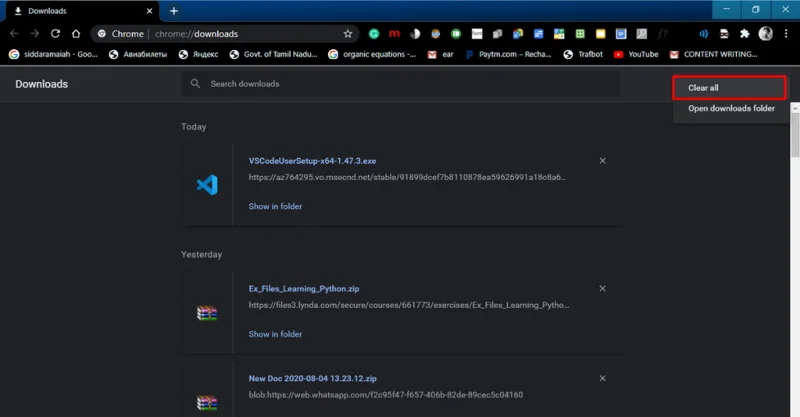
Task: Click the search magnifier in downloads bar
Action: pos(195,83)
